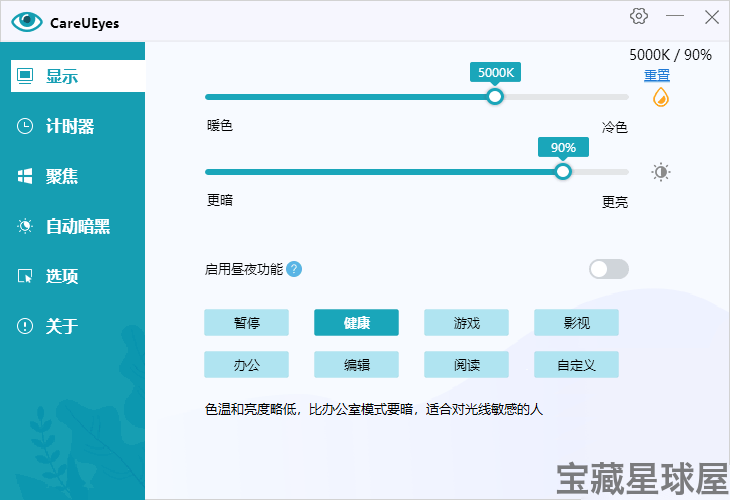Viewport: 730px width, 500px height.
Task: Enable the 启用昼夜功能 day-night toggle
Action: click(x=608, y=269)
